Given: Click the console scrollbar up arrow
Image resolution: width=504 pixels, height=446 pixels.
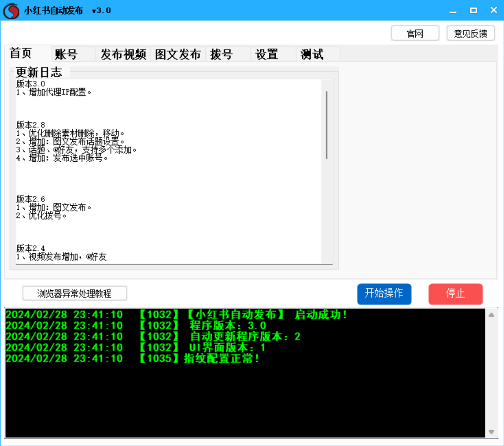Looking at the screenshot, I should pos(491,315).
